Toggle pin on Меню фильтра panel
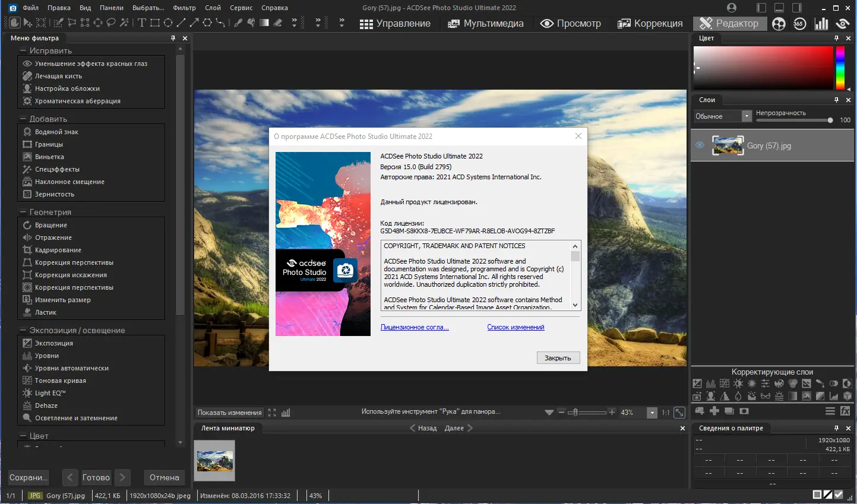The width and height of the screenshot is (857, 504). (x=173, y=38)
